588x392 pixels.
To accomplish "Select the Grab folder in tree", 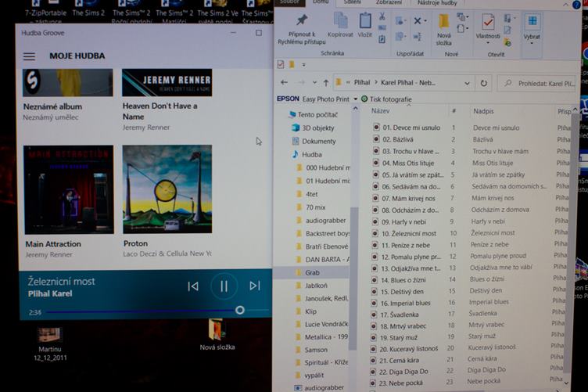I will click(312, 273).
